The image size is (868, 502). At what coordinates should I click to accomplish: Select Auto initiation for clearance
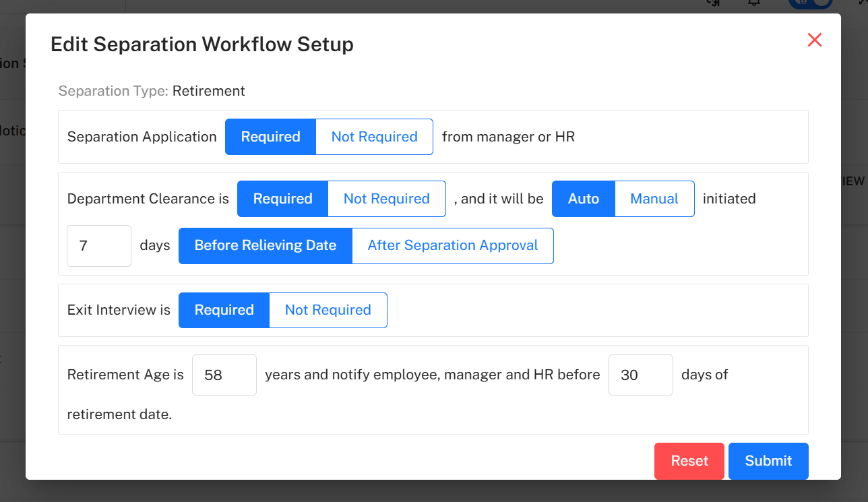(583, 199)
